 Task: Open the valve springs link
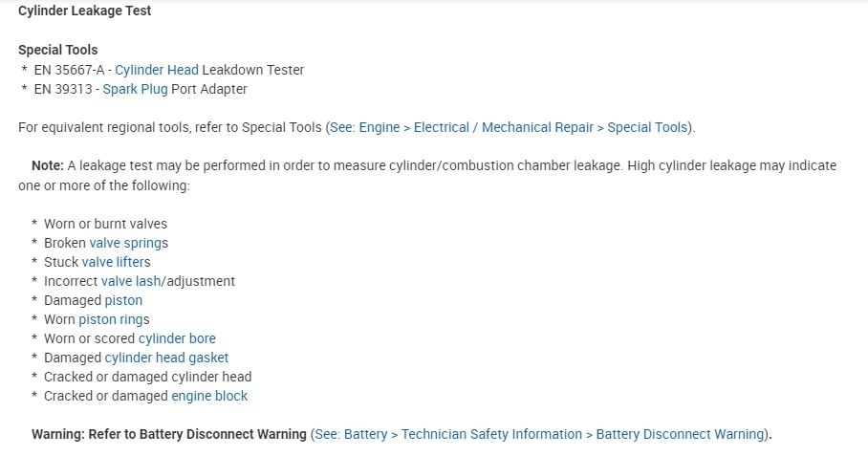point(128,243)
